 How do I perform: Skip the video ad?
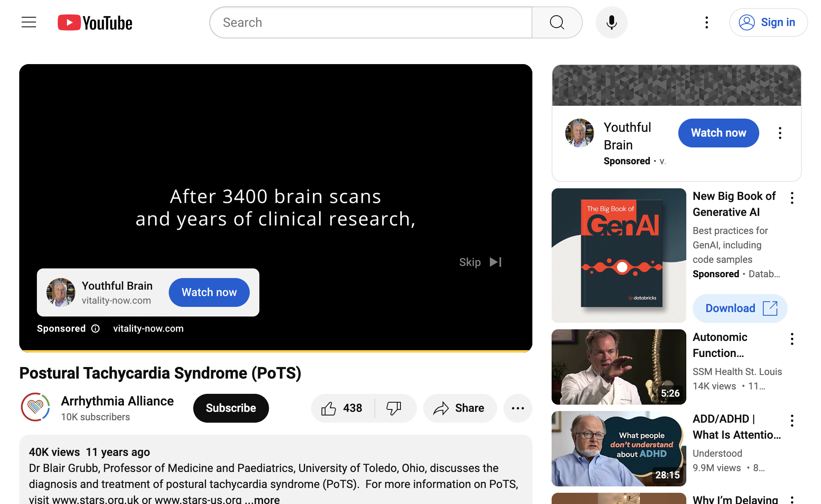[480, 262]
